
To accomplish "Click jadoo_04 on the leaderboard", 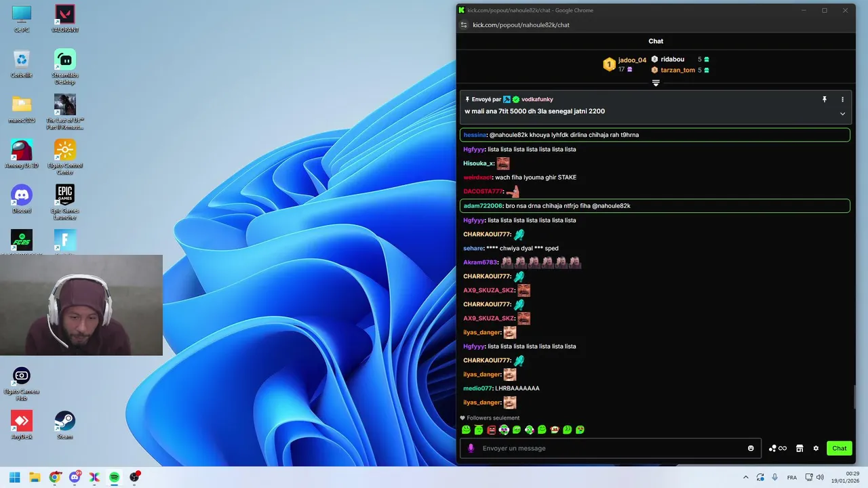I will click(x=632, y=60).
